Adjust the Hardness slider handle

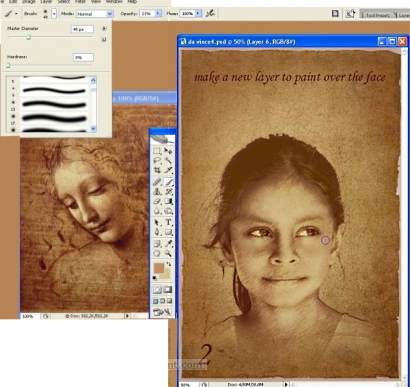(x=8, y=66)
